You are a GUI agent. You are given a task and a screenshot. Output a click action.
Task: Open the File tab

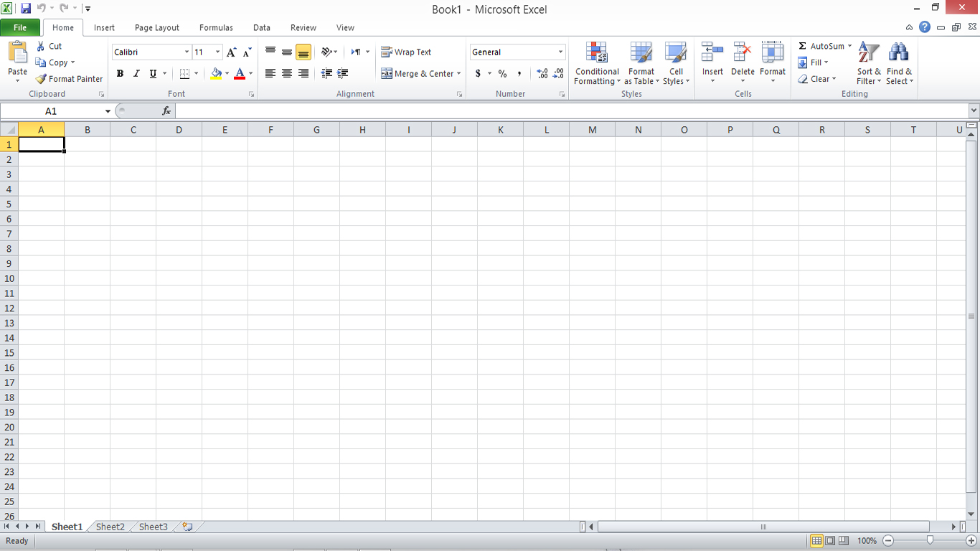(x=20, y=27)
